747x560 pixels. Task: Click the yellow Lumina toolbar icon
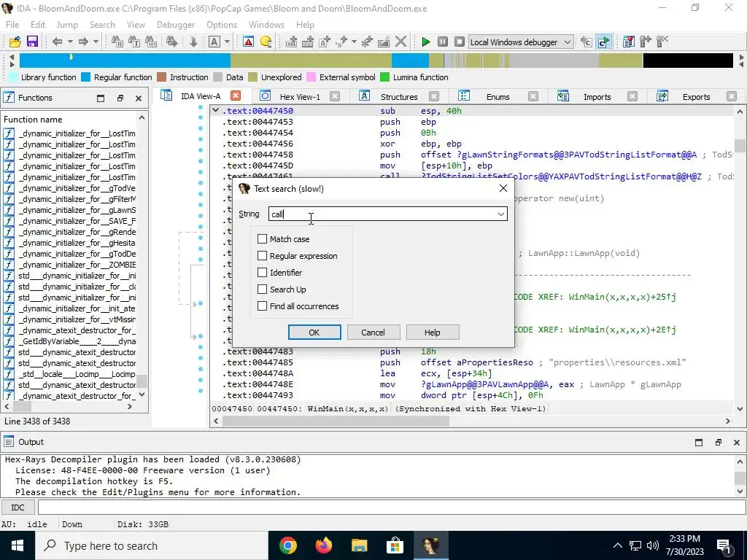click(266, 42)
